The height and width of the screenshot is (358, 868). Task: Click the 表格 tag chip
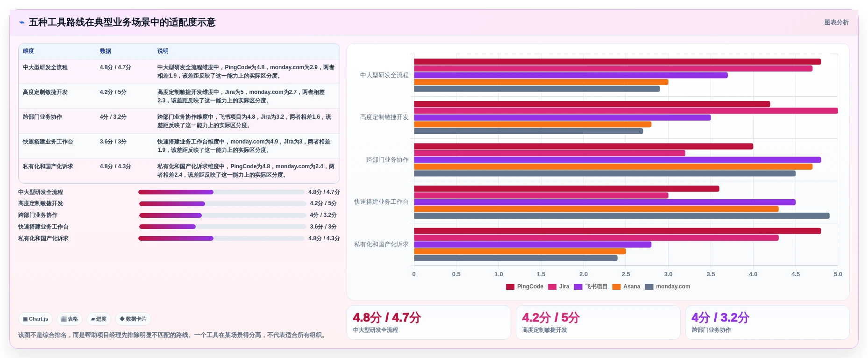(70, 319)
